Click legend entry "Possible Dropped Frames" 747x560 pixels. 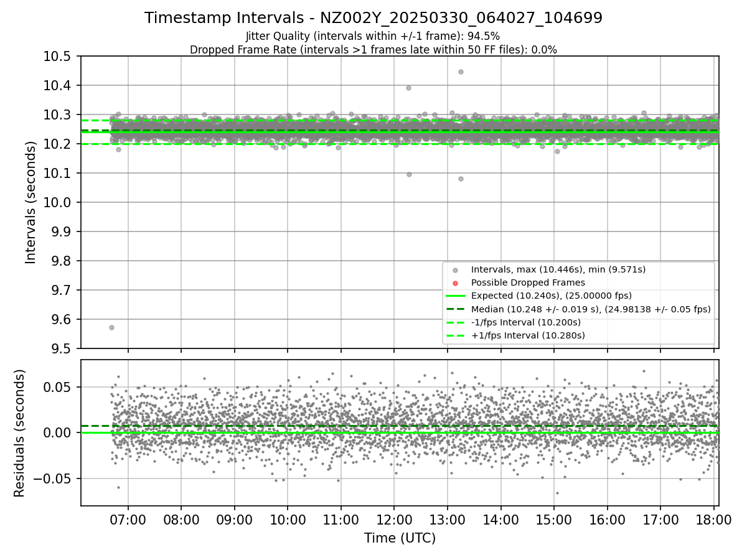528,282
